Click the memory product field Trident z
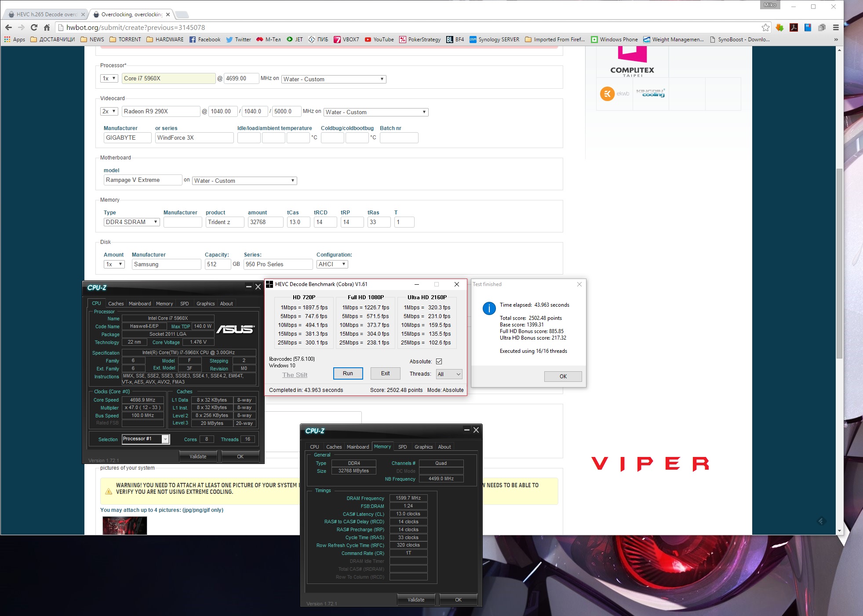Screen dimensions: 863x616 (x=225, y=222)
